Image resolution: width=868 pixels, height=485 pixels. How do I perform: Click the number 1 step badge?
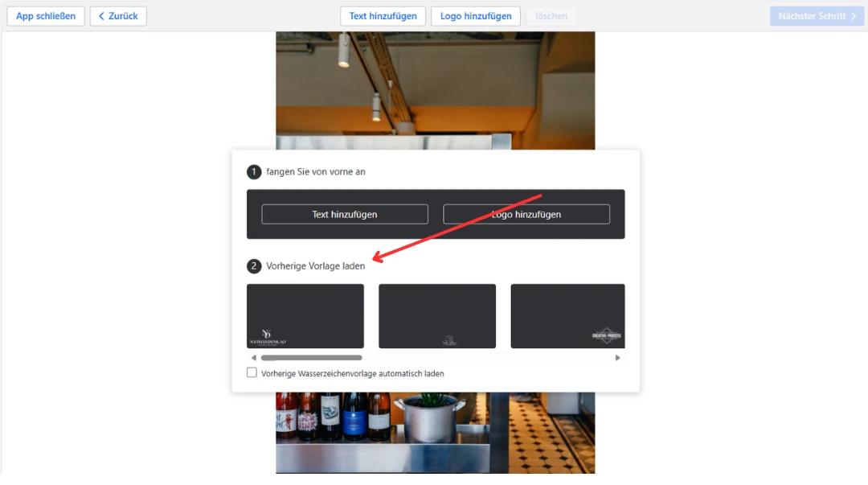(254, 172)
